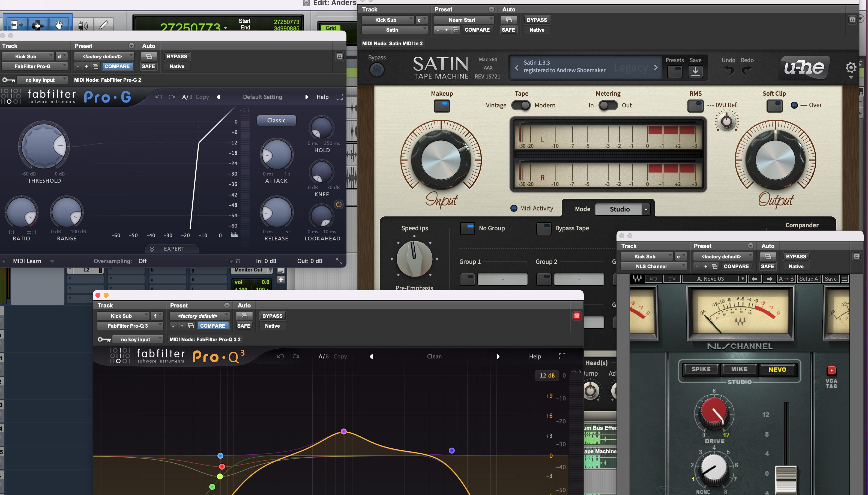Open Satin settings gear icon
868x495 pixels.
point(851,67)
